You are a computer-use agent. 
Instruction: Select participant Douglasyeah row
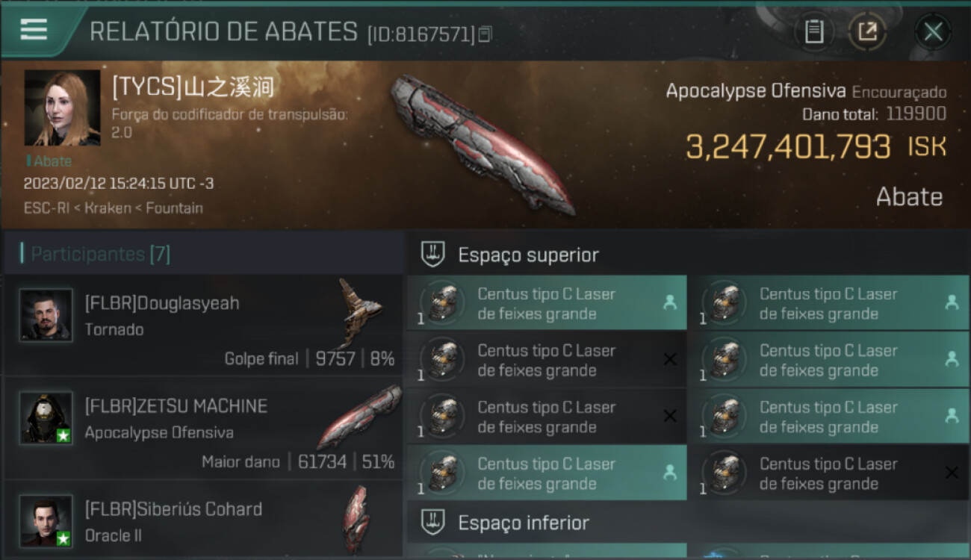pyautogui.click(x=203, y=325)
